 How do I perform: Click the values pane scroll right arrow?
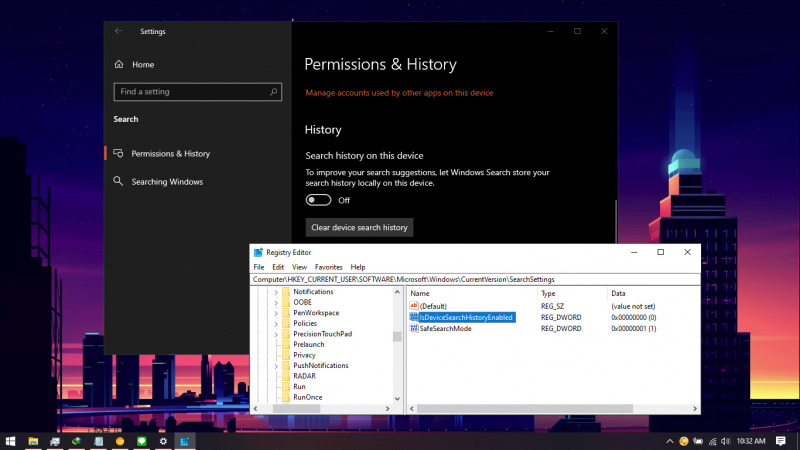pyautogui.click(x=694, y=409)
